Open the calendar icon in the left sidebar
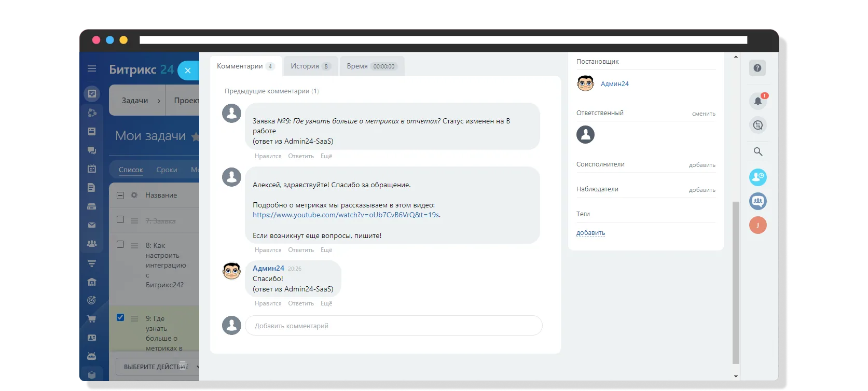868x391 pixels. point(92,169)
